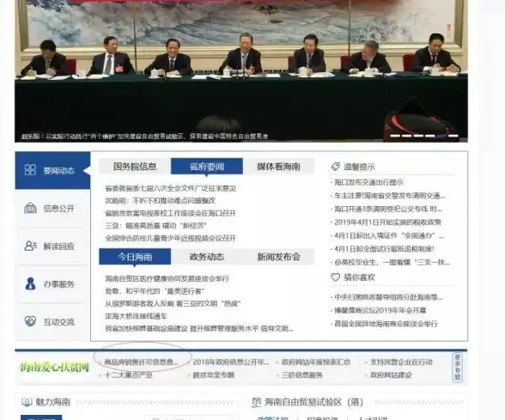Click the 猜你喜欢 heart icon
Image resolution: width=505 pixels, height=420 pixels.
tap(335, 277)
